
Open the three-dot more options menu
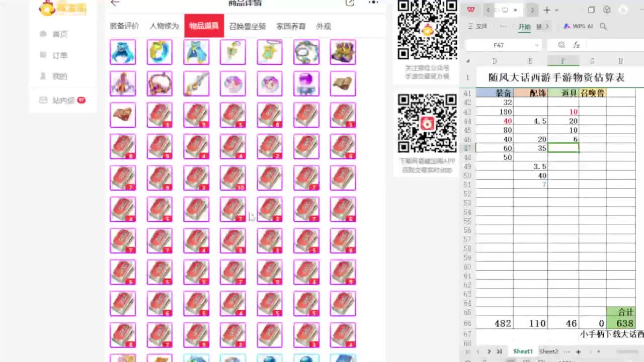click(373, 3)
